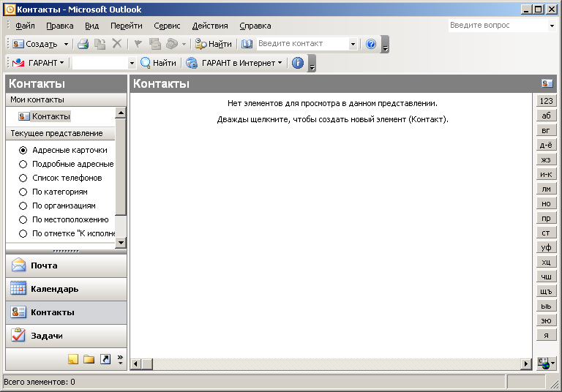Select the Подробные адресные view

coord(67,164)
